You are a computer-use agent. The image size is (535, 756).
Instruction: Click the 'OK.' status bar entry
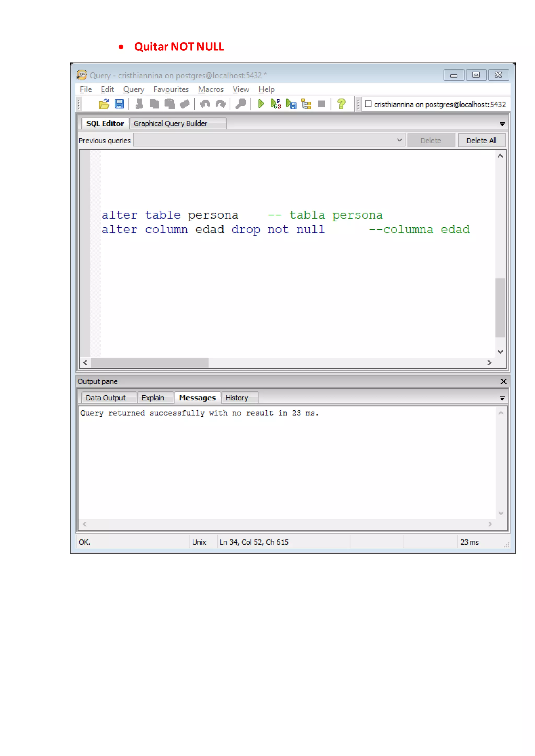pos(84,542)
